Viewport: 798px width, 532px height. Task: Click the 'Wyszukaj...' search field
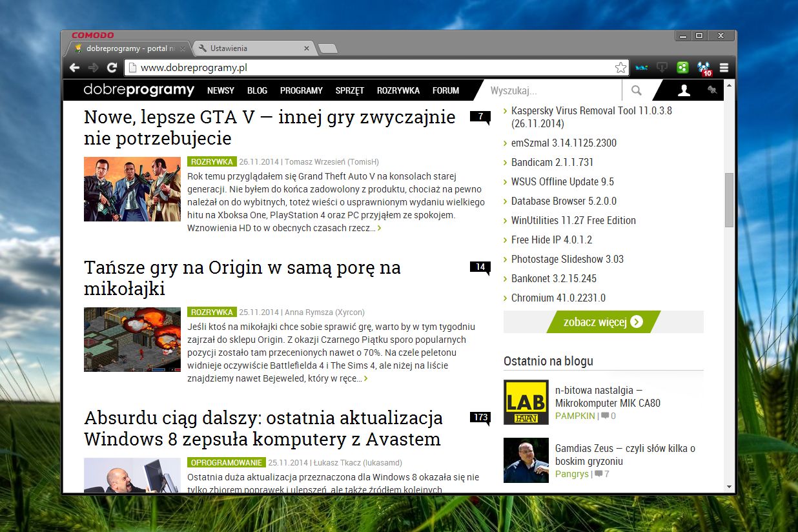[x=552, y=91]
